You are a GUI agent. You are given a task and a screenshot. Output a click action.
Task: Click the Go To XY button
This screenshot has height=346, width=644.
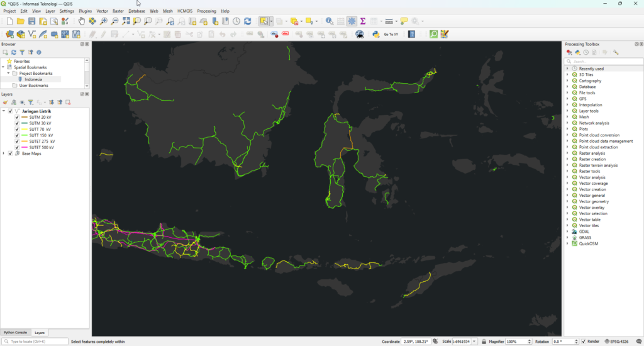(391, 34)
